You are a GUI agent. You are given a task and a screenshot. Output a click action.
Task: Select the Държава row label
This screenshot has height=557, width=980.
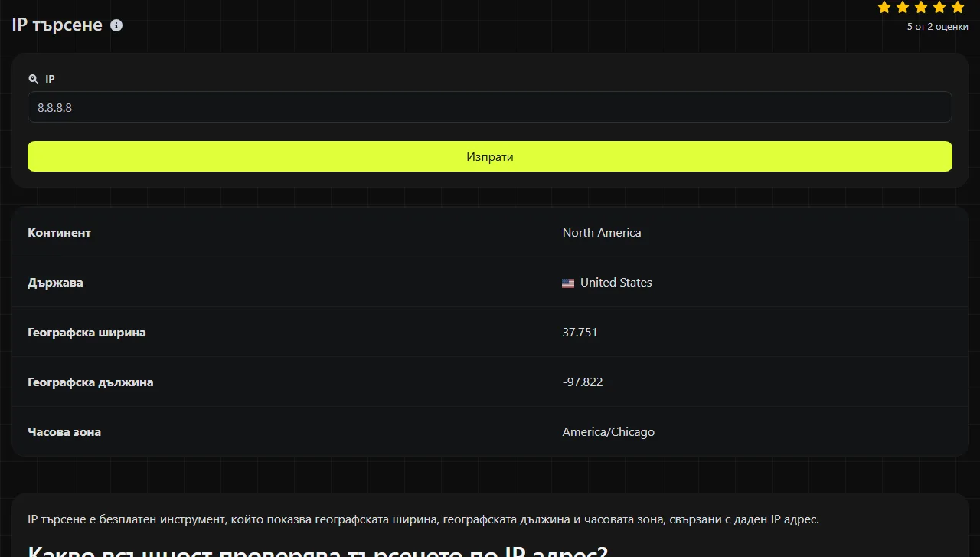[x=55, y=283]
